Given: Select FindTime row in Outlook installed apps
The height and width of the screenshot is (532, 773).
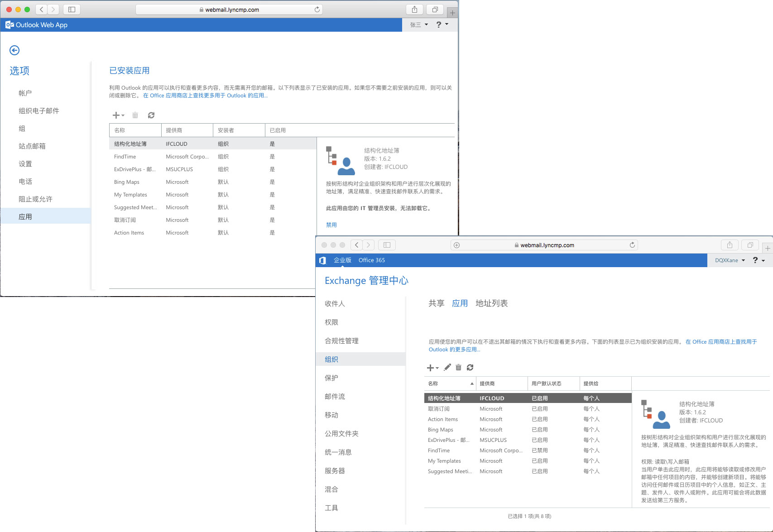Looking at the screenshot, I should click(x=213, y=157).
